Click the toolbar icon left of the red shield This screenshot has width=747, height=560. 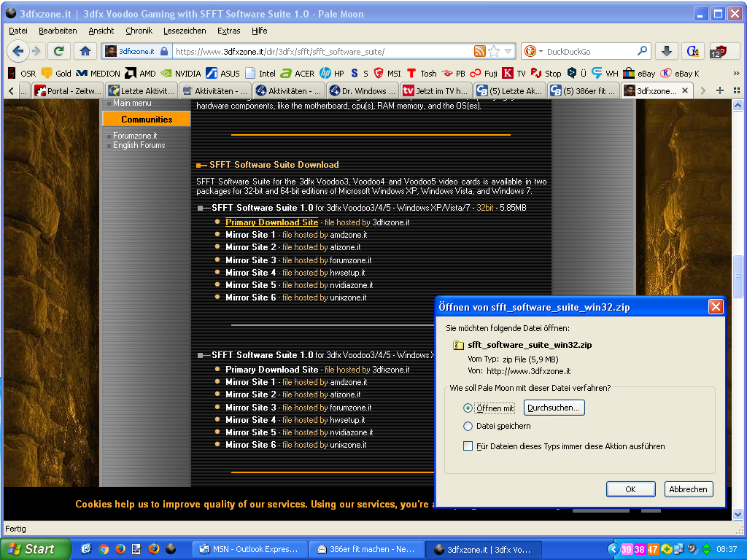pos(692,51)
